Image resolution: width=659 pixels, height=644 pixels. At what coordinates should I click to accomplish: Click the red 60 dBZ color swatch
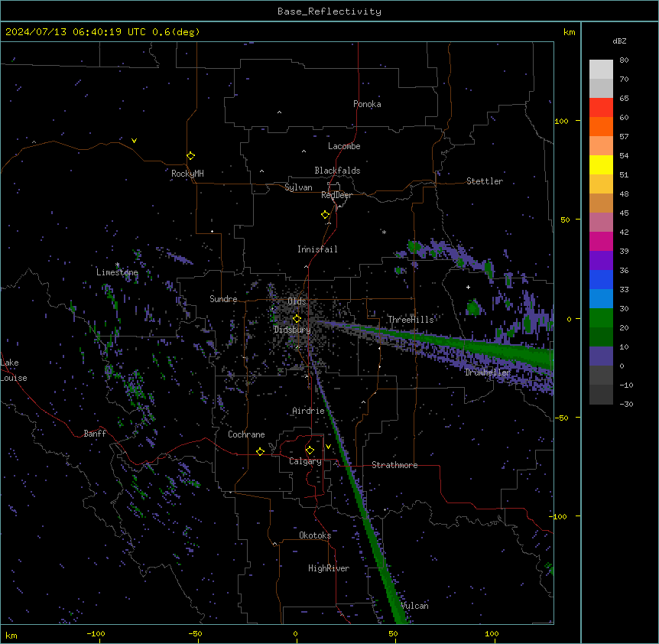pyautogui.click(x=601, y=108)
